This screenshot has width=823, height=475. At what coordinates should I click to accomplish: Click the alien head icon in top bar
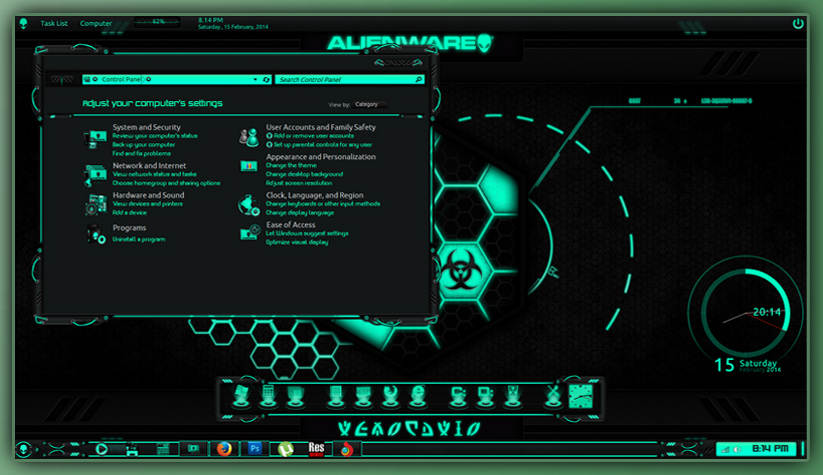pyautogui.click(x=23, y=23)
